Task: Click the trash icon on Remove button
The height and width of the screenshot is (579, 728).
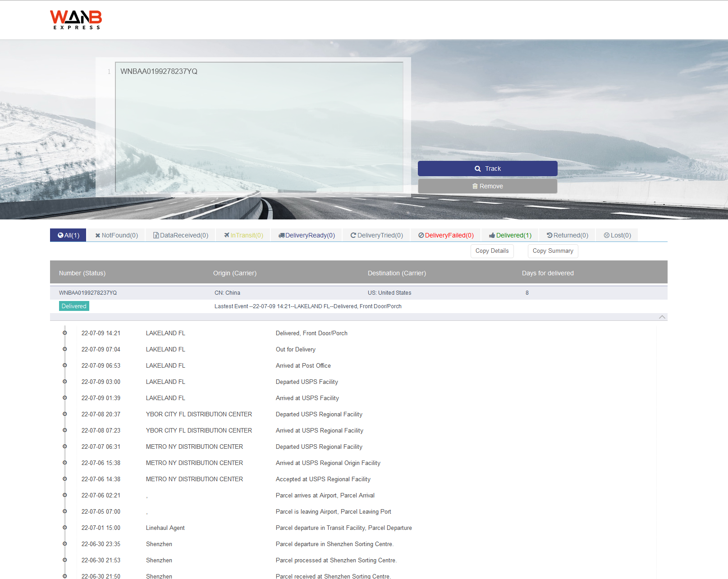Action: coord(475,186)
